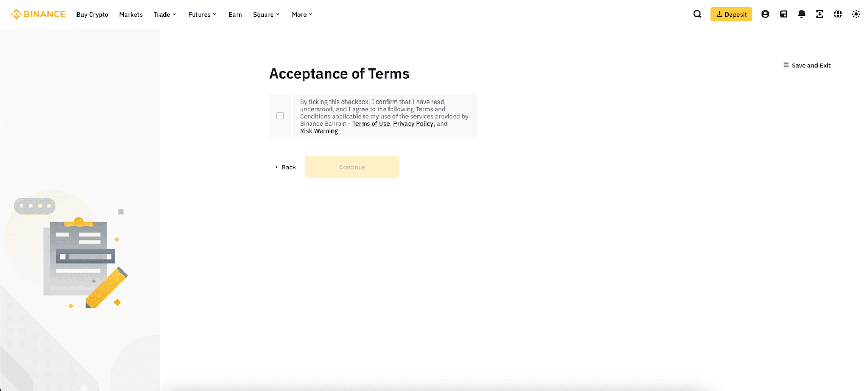Click Save and Exit
This screenshot has width=868, height=391.
click(807, 65)
